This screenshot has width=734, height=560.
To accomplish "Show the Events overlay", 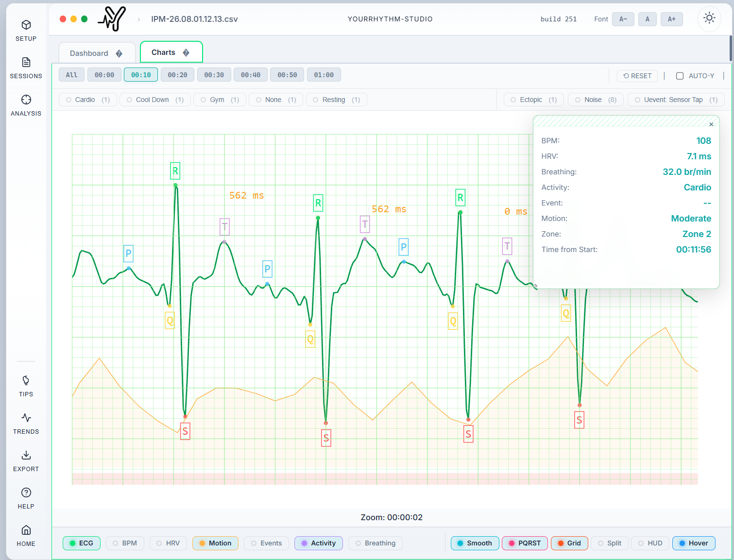I will pos(266,543).
